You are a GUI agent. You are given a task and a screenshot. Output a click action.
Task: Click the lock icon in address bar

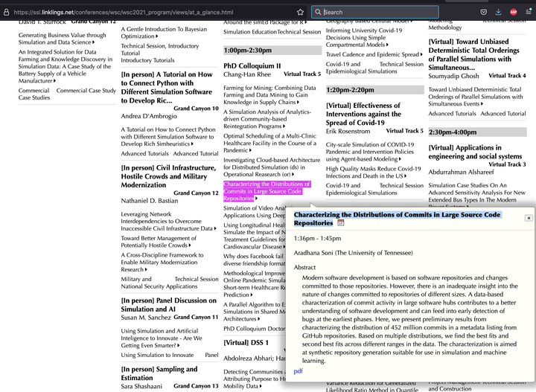click(6, 12)
